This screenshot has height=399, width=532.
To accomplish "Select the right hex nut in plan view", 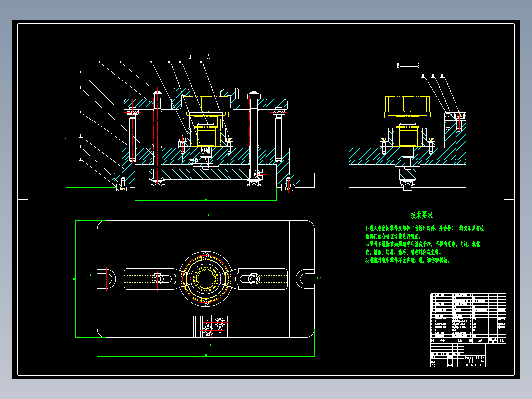I will [254, 279].
